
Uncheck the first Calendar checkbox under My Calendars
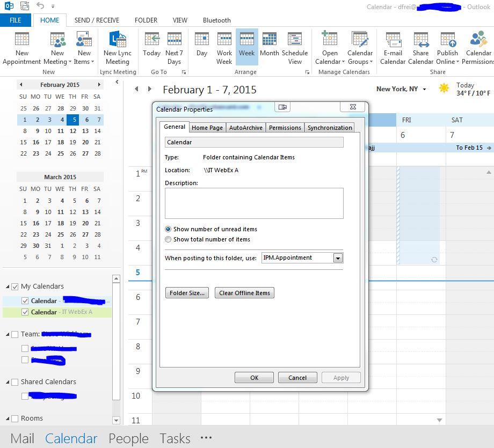(x=25, y=300)
